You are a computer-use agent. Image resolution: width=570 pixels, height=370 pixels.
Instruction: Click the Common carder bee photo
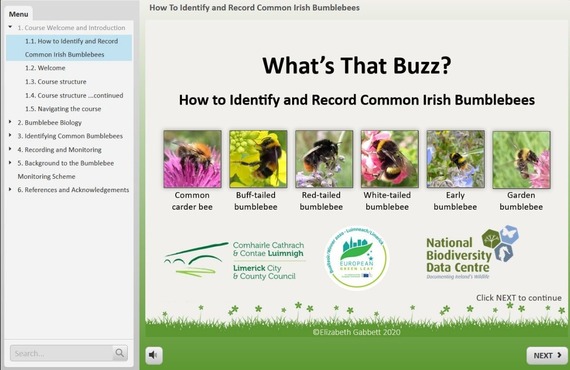point(192,159)
